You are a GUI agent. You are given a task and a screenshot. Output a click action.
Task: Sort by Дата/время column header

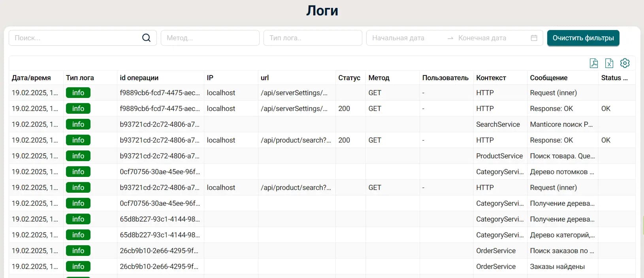(x=31, y=78)
